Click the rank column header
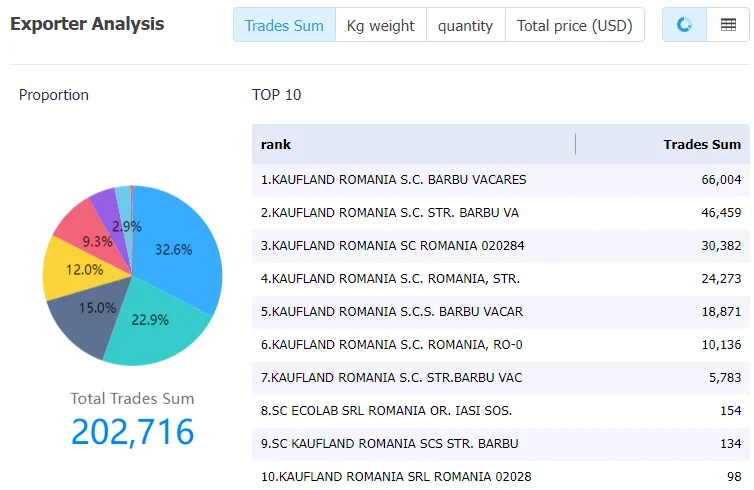 (x=276, y=144)
